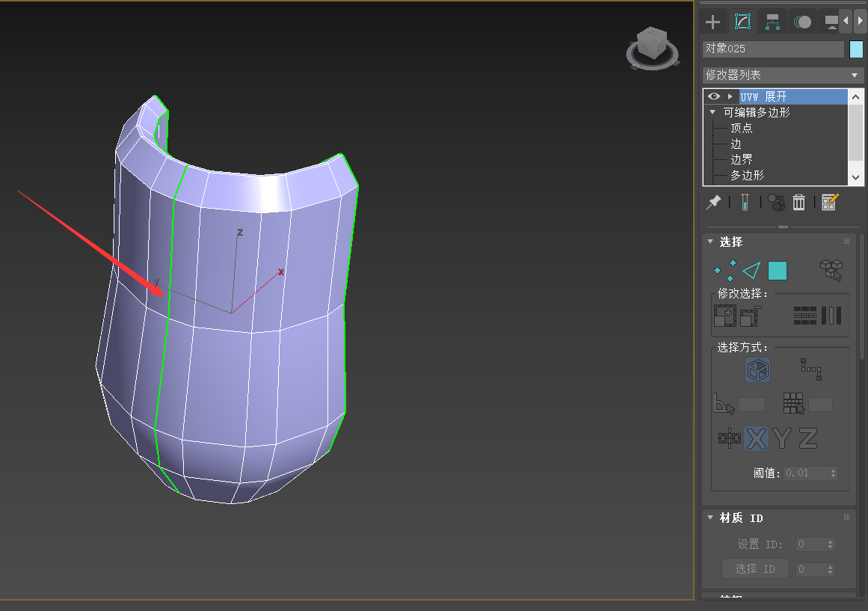Viewport: 868px width, 611px height.
Task: Open the Hierarchy panel tab
Action: (x=772, y=22)
